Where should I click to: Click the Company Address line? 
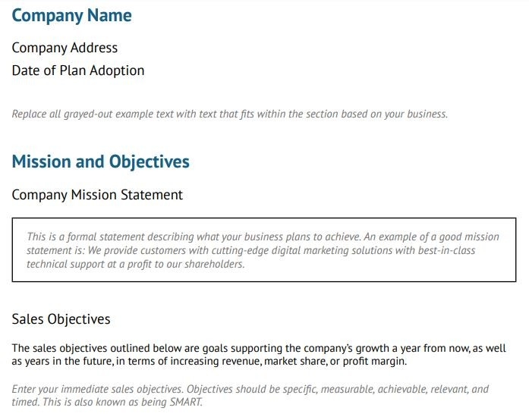coord(65,48)
